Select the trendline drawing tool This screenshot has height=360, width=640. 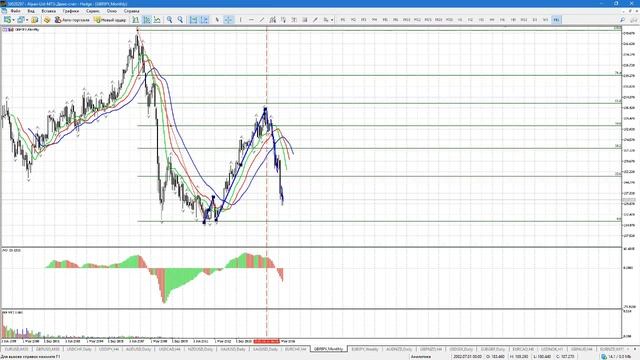coord(262,20)
